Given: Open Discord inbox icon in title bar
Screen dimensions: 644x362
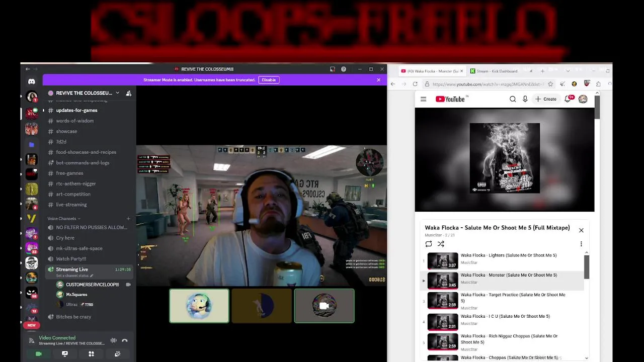Looking at the screenshot, I should click(x=333, y=69).
